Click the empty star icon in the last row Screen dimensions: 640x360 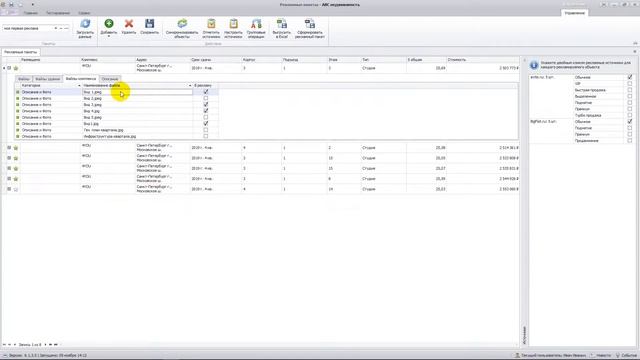point(16,189)
